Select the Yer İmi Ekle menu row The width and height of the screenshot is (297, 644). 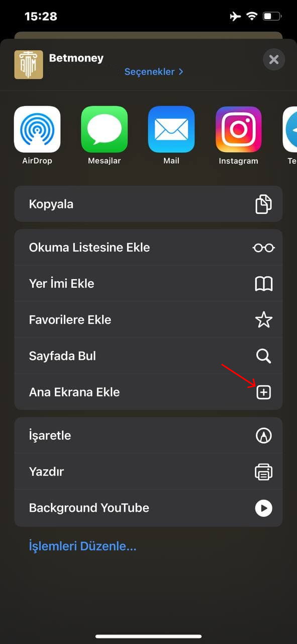148,284
